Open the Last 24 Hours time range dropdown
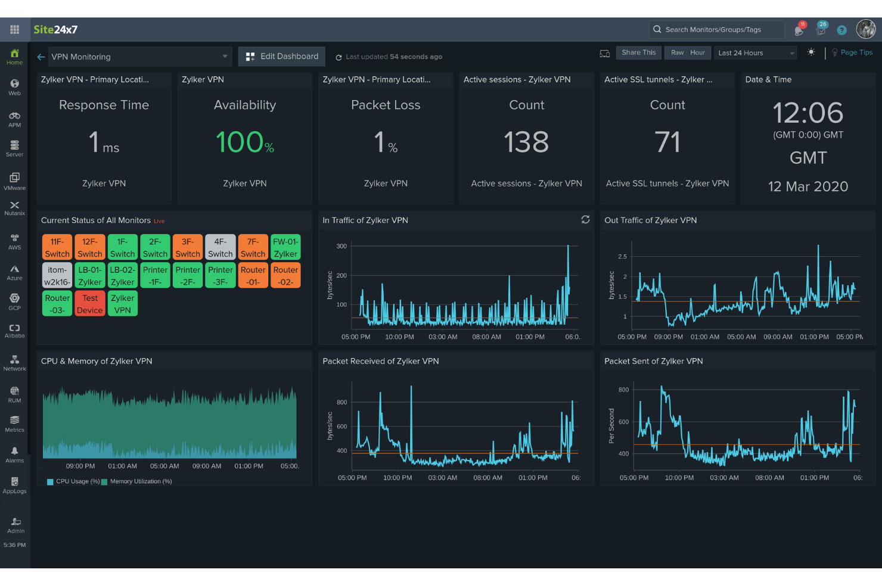Screen dimensions: 882x588 click(x=755, y=52)
